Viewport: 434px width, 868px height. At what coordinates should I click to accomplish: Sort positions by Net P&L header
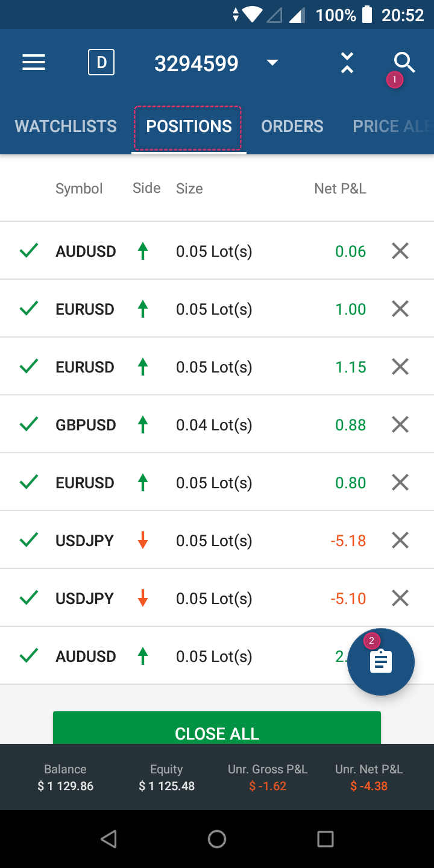click(x=340, y=189)
